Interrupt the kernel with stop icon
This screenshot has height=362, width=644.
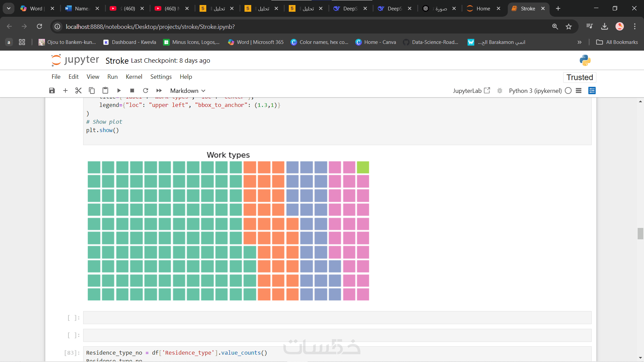pyautogui.click(x=132, y=90)
